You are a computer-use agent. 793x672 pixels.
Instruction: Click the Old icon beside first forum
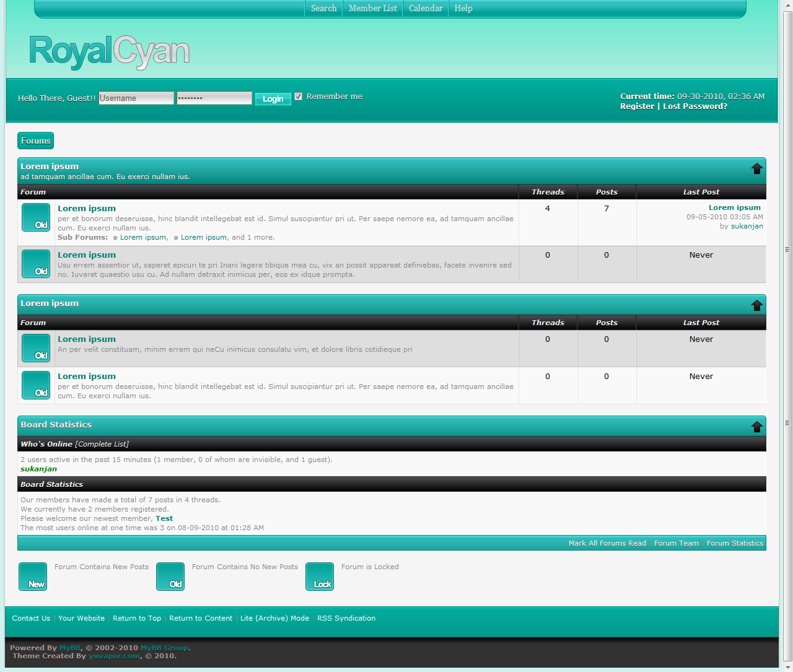click(x=36, y=217)
